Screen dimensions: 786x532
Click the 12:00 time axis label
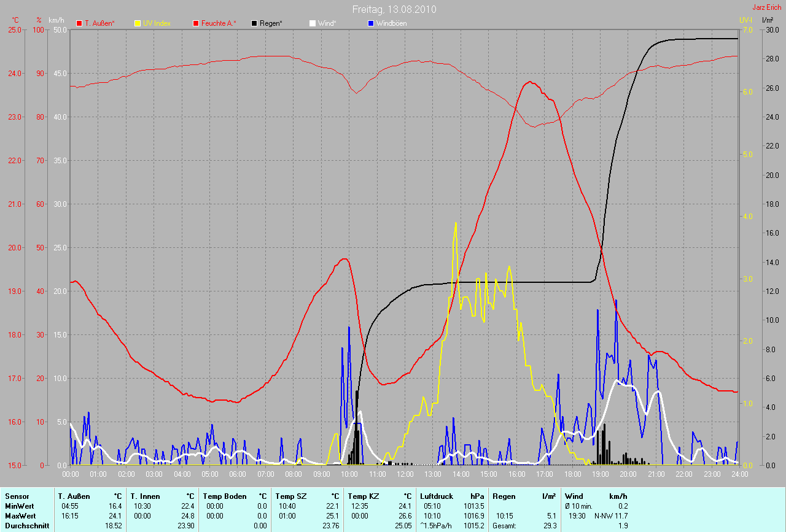[405, 474]
